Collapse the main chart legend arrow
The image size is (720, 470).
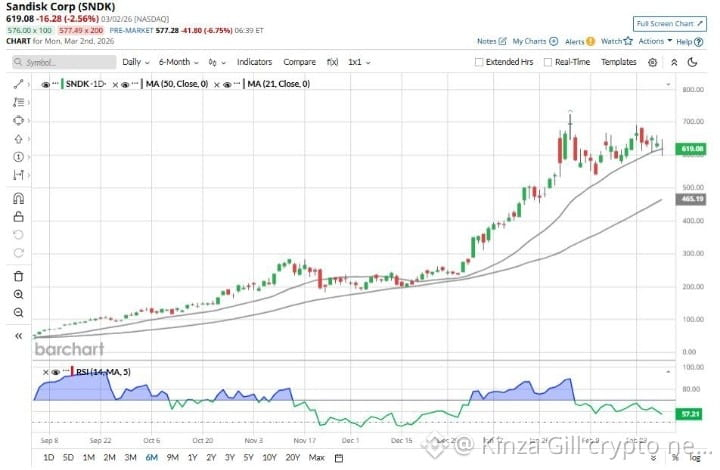point(668,84)
